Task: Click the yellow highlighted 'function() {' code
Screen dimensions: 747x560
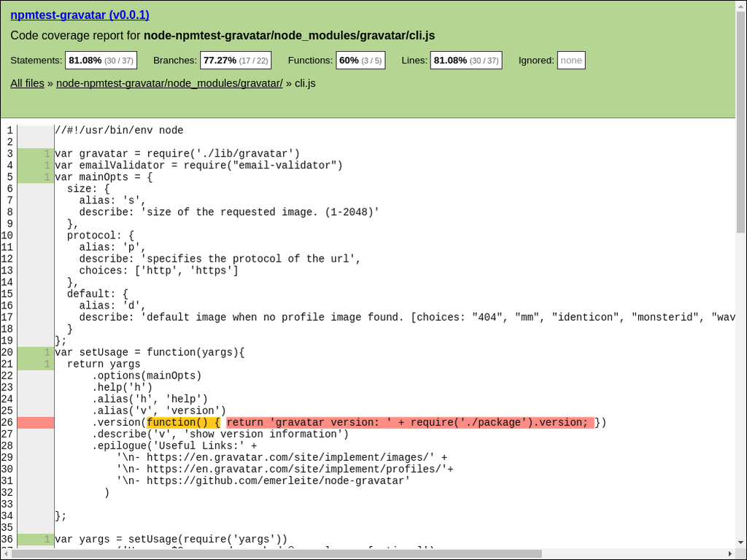Action: [184, 423]
